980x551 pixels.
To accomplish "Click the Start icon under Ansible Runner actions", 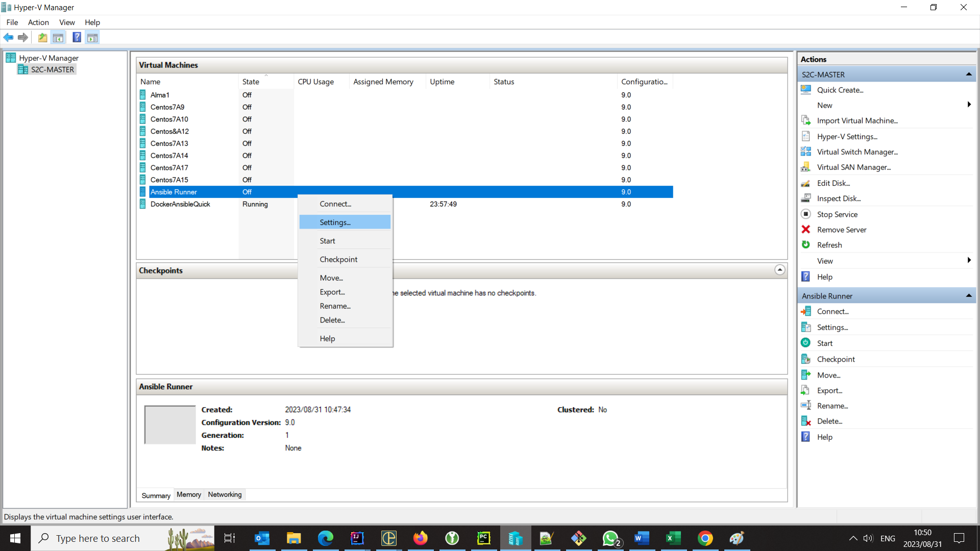I will pos(806,343).
